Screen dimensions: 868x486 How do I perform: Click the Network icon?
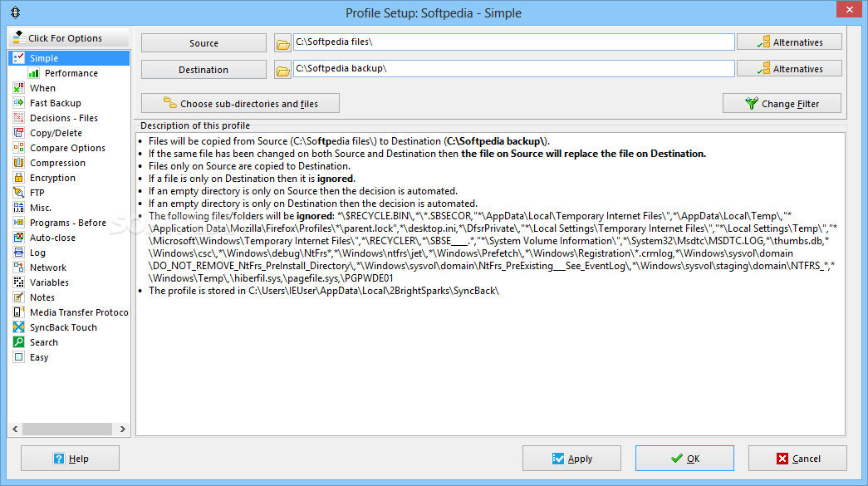point(19,267)
